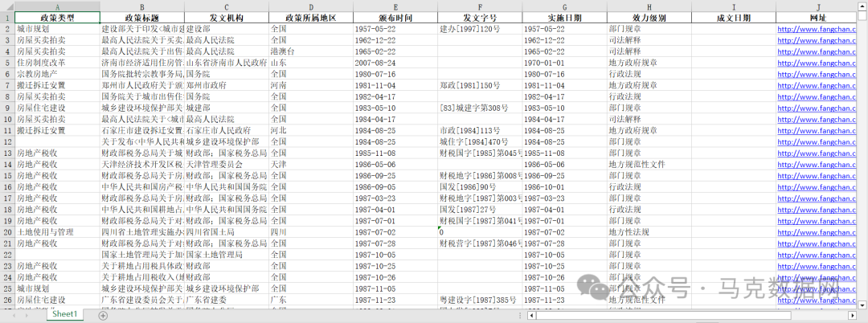Select the 政策类型 header cell
Viewport: 868px width, 323px height.
click(x=58, y=18)
